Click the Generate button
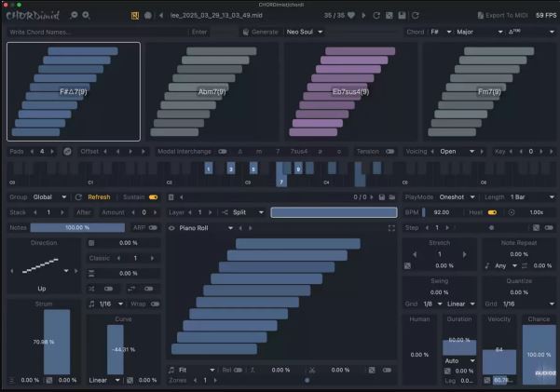Viewport: 560px width, 392px height. coord(261,32)
